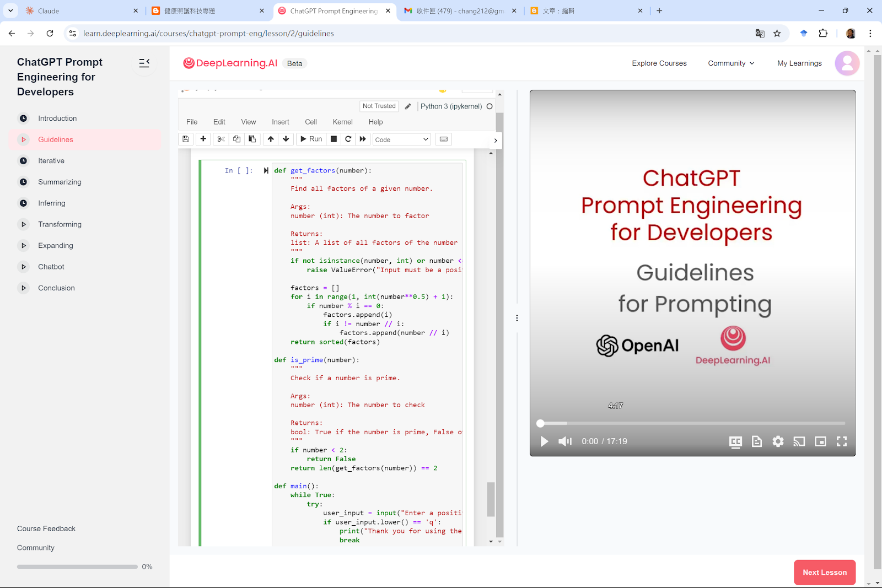The height and width of the screenshot is (588, 882).
Task: Open My Learnings link
Action: click(x=799, y=63)
